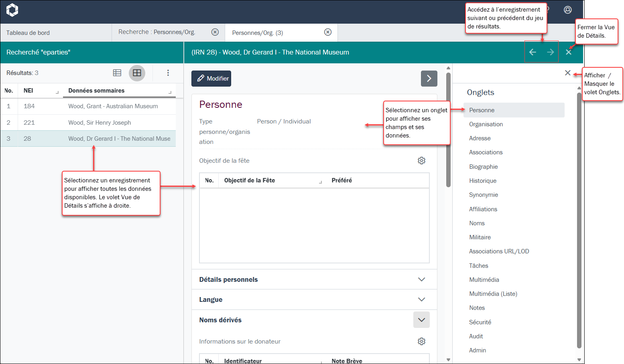The image size is (624, 364).
Task: Click the Préféré column header
Action: [x=378, y=180]
